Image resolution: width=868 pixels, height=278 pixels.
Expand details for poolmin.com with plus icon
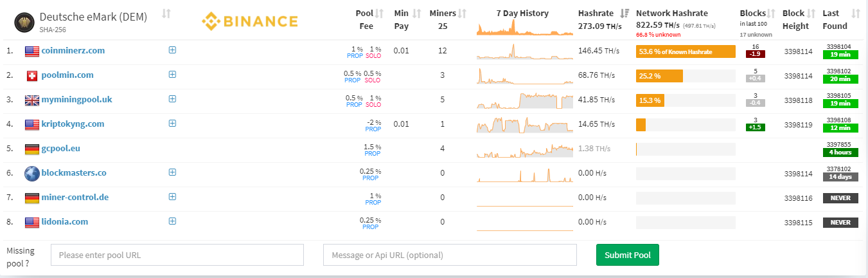point(172,75)
